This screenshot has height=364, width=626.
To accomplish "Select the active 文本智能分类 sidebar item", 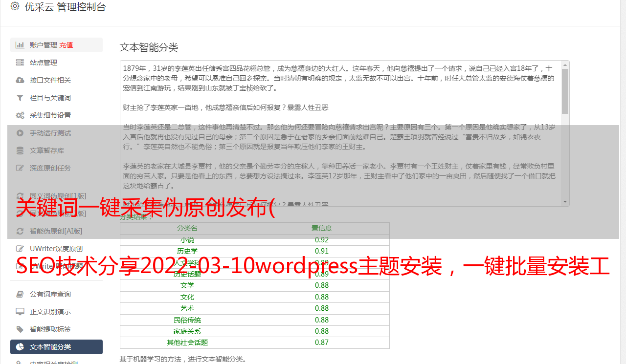I will tap(56, 347).
